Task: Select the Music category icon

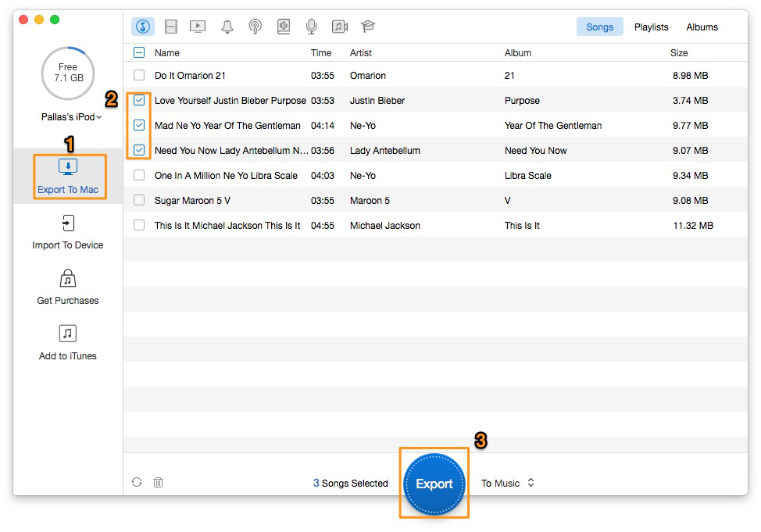Action: click(143, 27)
